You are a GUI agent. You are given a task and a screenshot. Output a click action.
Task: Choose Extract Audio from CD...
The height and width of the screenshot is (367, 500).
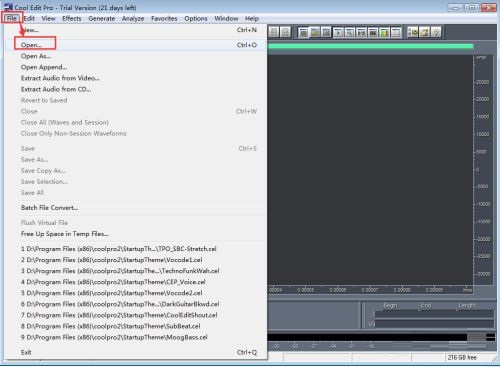click(x=136, y=89)
